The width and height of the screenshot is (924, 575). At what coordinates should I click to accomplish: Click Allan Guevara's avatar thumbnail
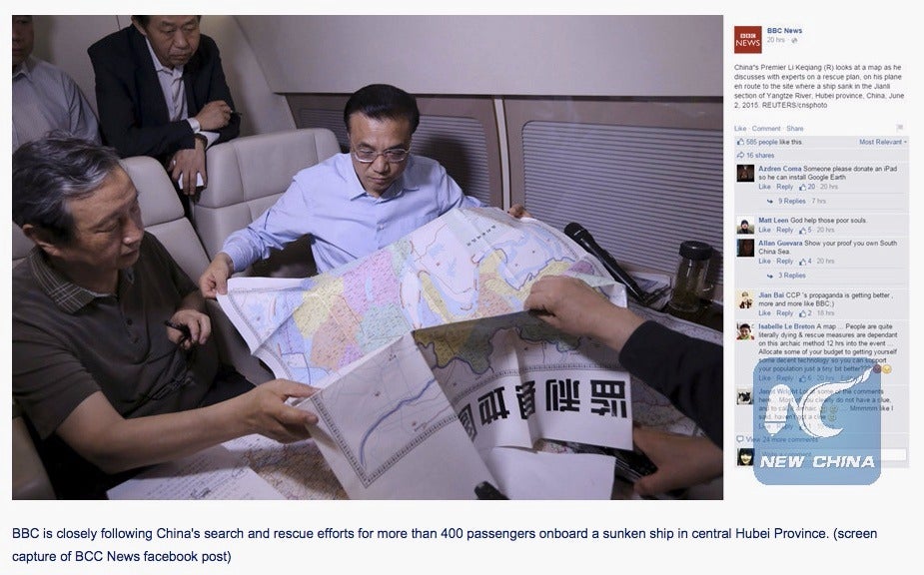(x=745, y=248)
